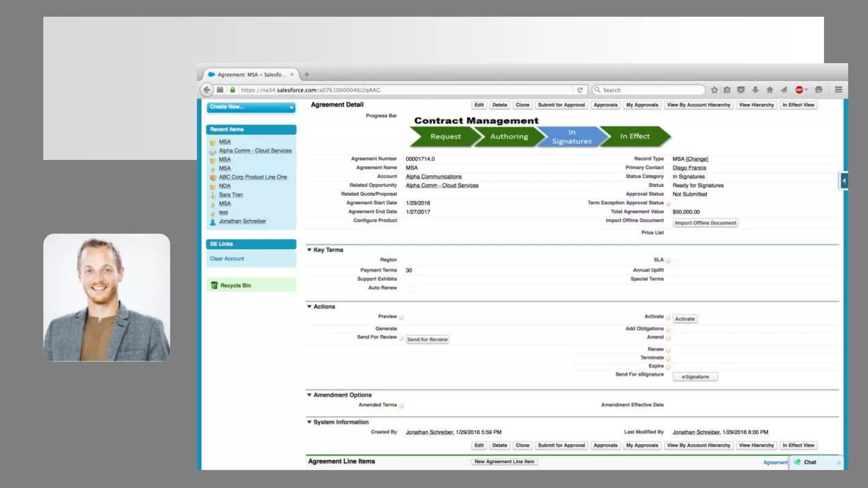Image resolution: width=868 pixels, height=488 pixels.
Task: Toggle the SLA checkbox
Action: point(677,261)
